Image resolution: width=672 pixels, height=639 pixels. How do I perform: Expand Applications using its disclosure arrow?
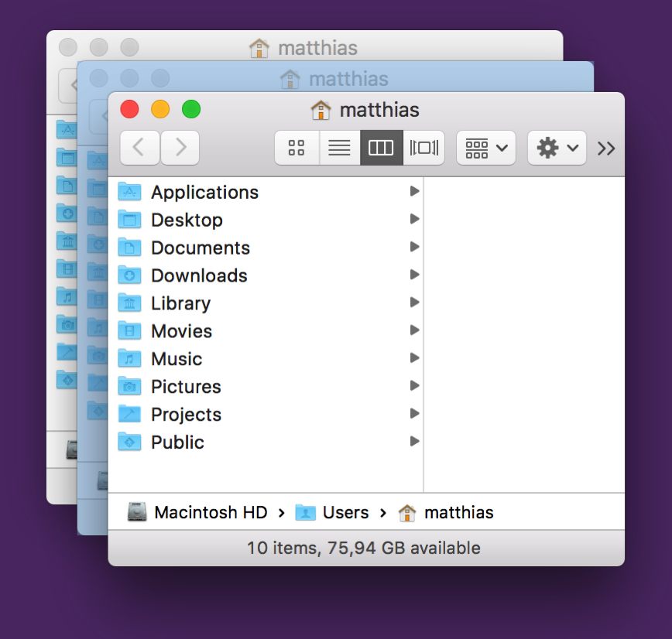point(414,191)
